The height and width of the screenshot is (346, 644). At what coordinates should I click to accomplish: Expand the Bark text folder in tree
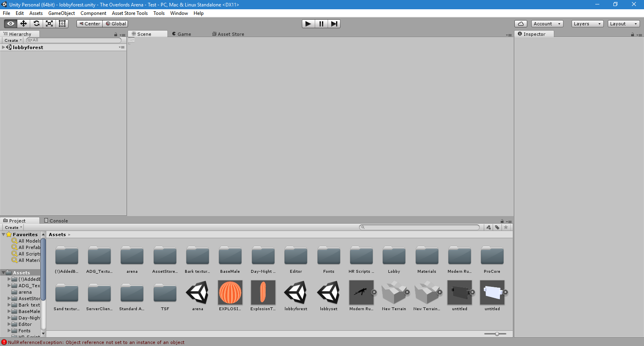point(9,305)
